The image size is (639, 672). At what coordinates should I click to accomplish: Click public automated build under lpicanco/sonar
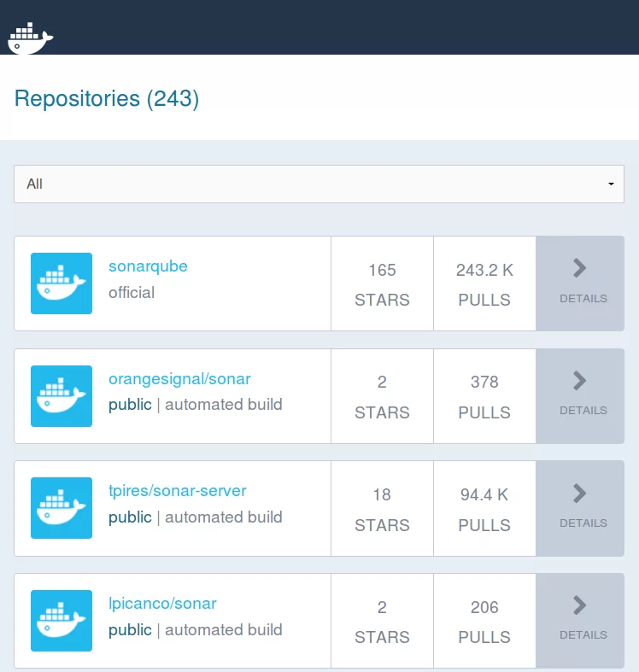click(195, 630)
